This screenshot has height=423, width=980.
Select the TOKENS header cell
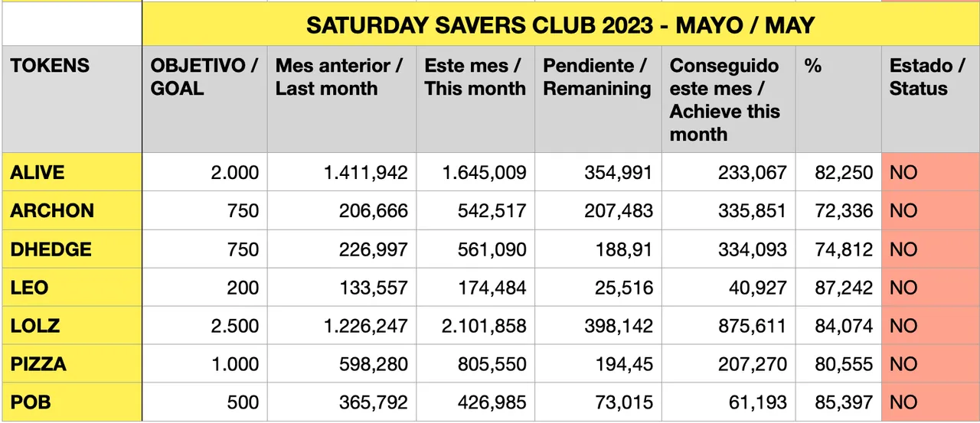(x=50, y=66)
